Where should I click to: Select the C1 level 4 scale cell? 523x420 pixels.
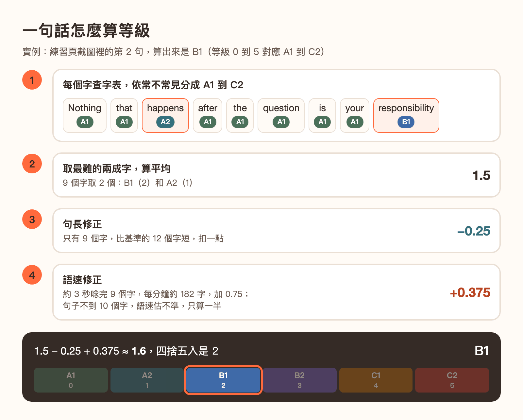[376, 380]
